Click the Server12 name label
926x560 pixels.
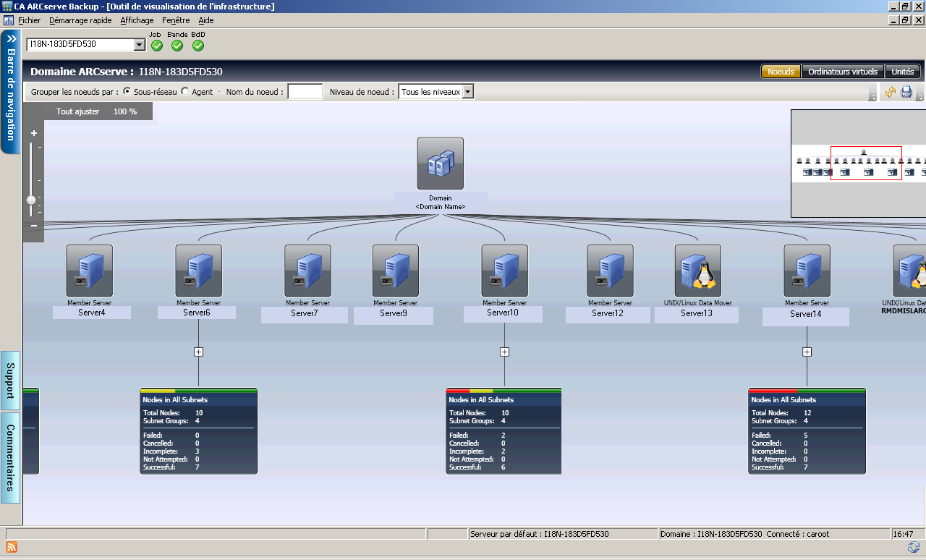(608, 313)
